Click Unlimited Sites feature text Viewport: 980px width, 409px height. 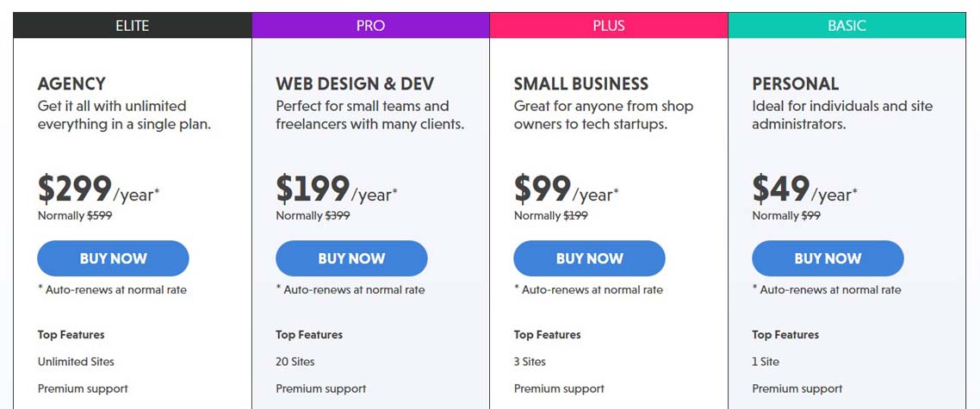tap(76, 362)
